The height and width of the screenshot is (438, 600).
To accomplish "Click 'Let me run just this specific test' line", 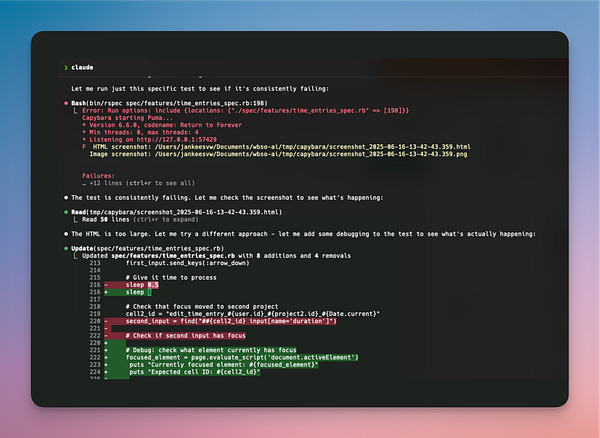I will 200,89.
